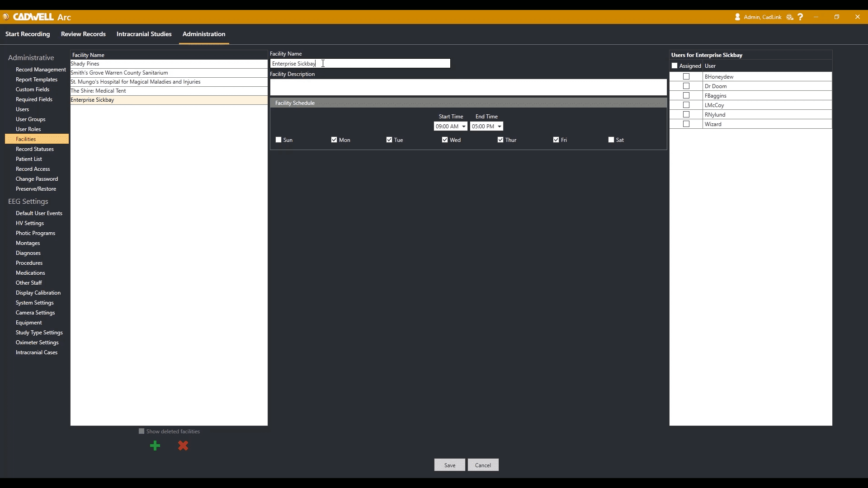Viewport: 868px width, 488px height.
Task: Assign user LMcCoy to the facility
Action: pyautogui.click(x=686, y=105)
